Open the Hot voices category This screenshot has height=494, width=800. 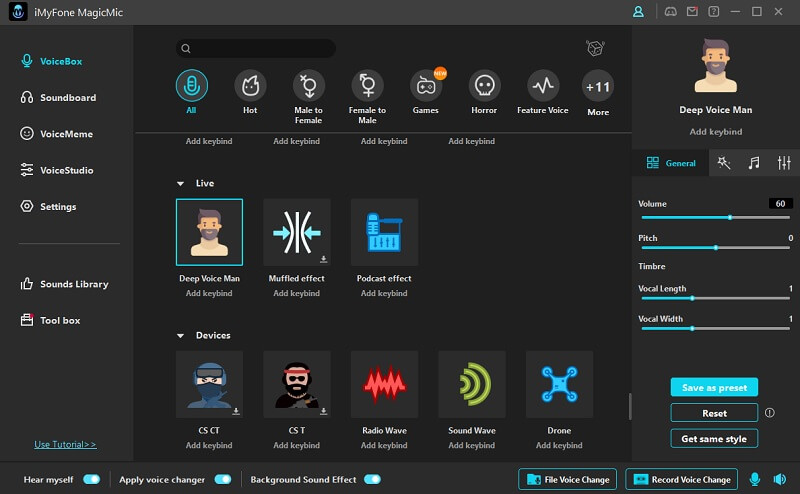pyautogui.click(x=250, y=86)
